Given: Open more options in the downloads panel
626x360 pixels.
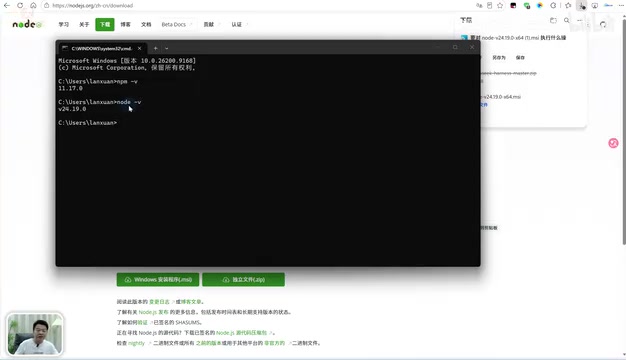Looking at the screenshot, I should [579, 20].
